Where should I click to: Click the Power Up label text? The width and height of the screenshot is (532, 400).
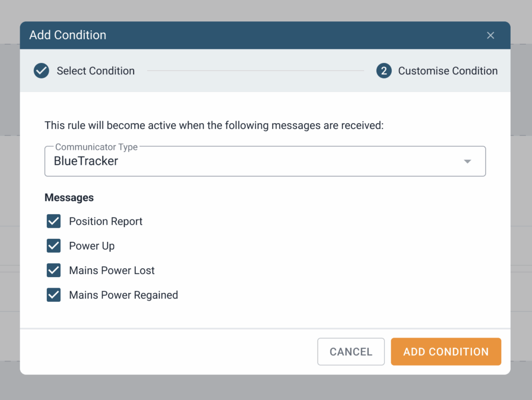pyautogui.click(x=92, y=246)
